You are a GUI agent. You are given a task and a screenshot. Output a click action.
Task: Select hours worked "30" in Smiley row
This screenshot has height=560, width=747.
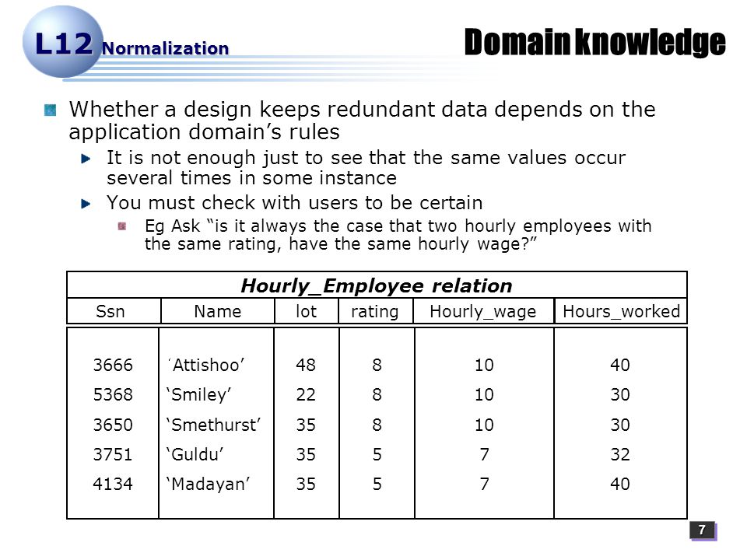(x=620, y=395)
